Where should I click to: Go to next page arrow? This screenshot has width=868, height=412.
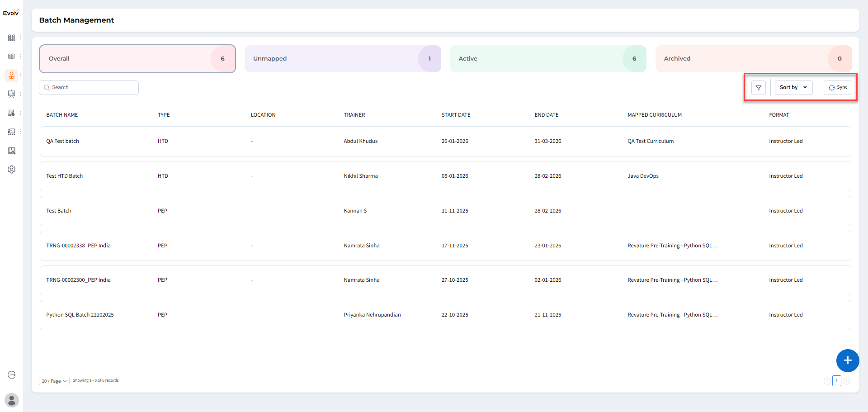(x=846, y=381)
